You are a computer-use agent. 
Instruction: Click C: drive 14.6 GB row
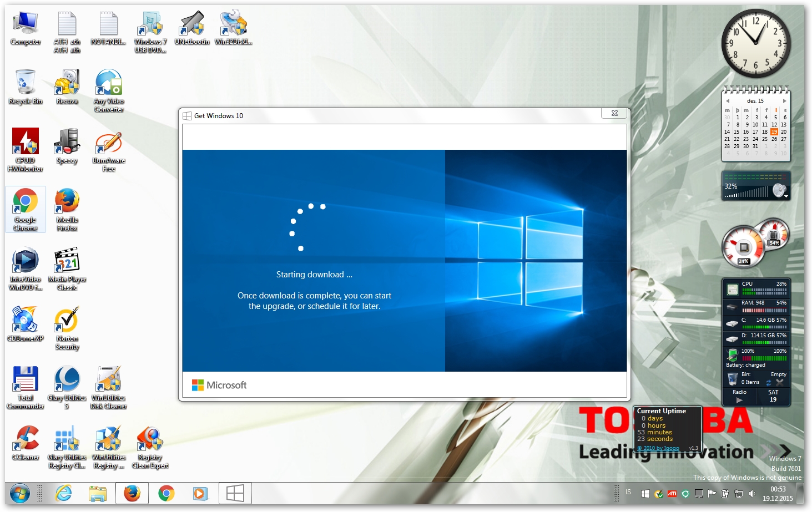coord(756,323)
